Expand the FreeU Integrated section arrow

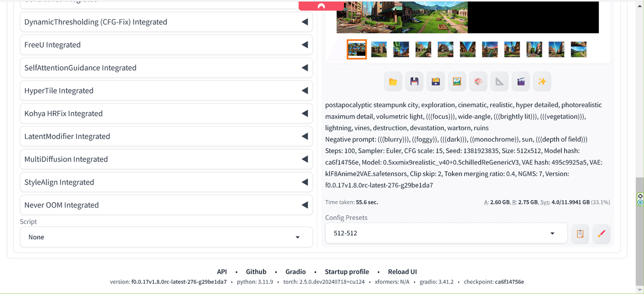click(x=304, y=45)
